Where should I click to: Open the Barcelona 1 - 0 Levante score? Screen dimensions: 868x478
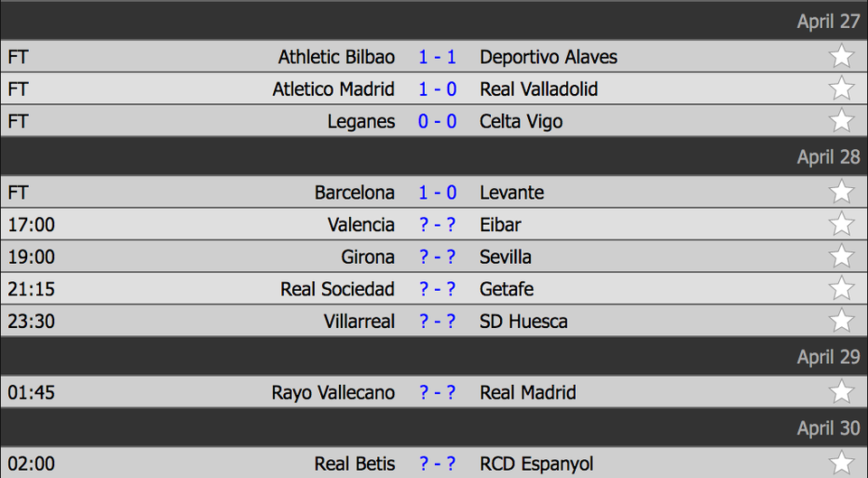[x=438, y=192]
